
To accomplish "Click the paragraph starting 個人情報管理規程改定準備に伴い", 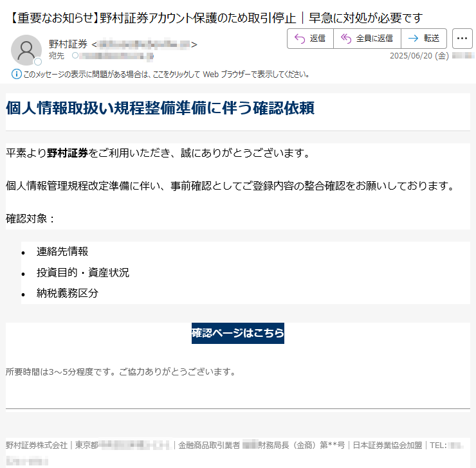I will tap(230, 186).
